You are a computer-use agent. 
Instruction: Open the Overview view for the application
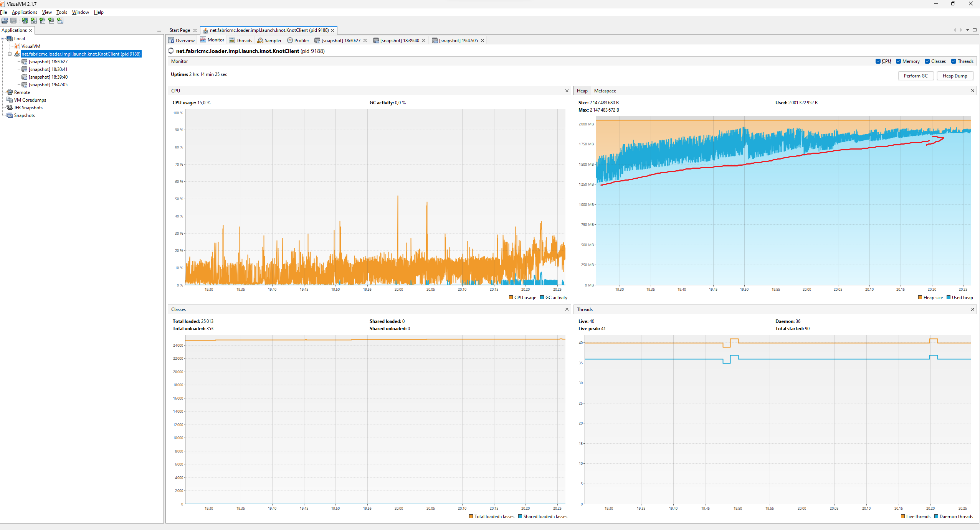point(181,40)
